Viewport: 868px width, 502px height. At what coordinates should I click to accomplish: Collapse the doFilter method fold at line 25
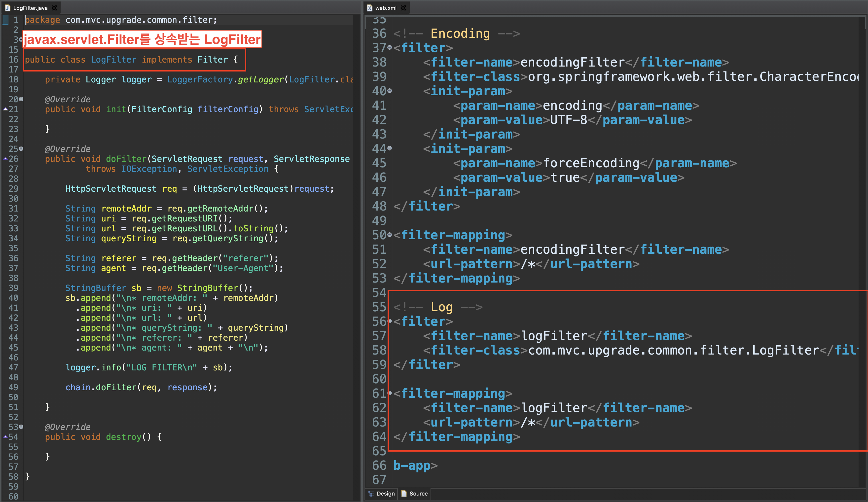[x=21, y=149]
